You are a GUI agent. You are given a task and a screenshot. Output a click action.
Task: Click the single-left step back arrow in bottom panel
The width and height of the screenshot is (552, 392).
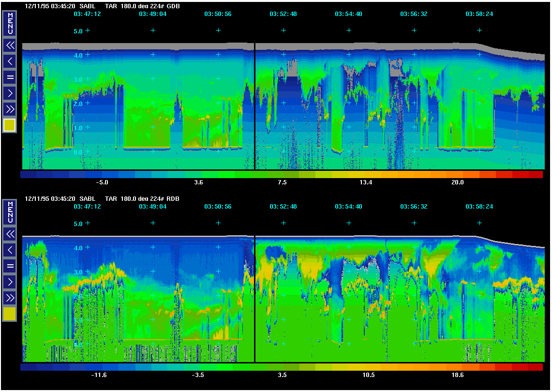click(x=10, y=250)
